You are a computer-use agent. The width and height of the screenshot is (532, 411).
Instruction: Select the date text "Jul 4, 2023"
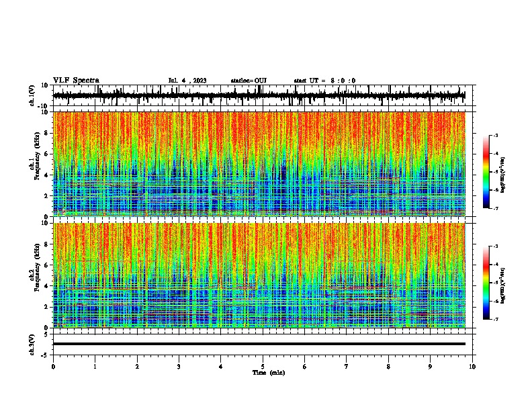pyautogui.click(x=187, y=81)
